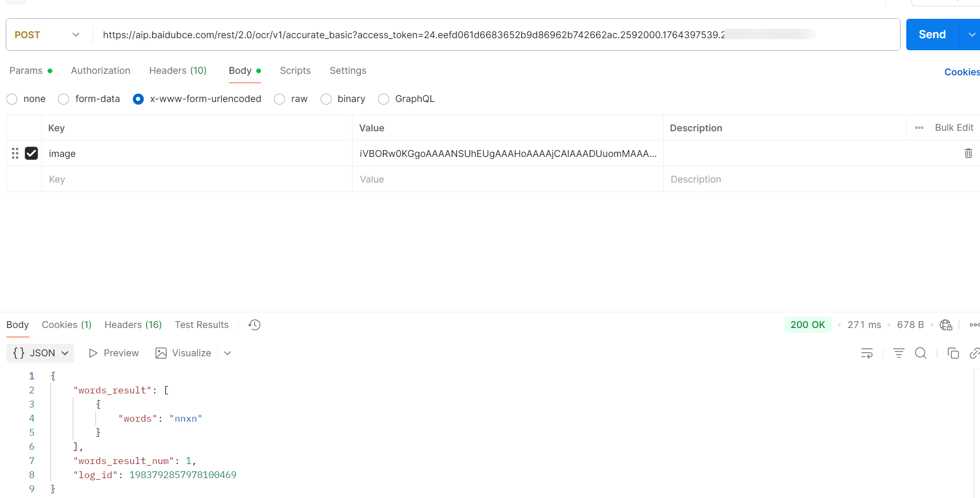The width and height of the screenshot is (980, 498).
Task: Click the filter response icon
Action: click(898, 353)
